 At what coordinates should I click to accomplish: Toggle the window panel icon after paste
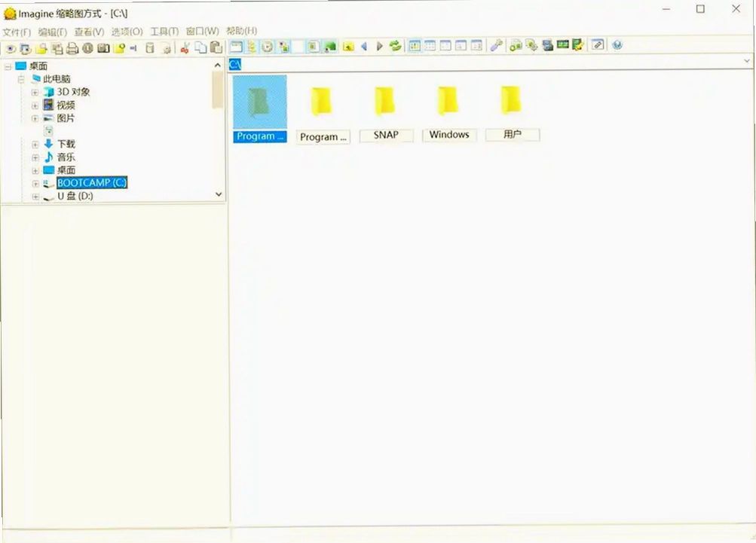pos(236,47)
